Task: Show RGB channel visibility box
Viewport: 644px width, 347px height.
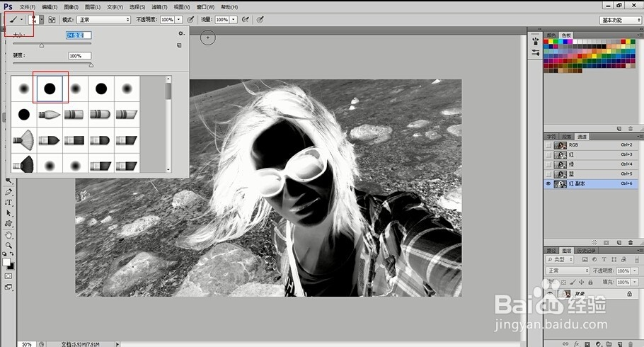Action: click(x=548, y=145)
